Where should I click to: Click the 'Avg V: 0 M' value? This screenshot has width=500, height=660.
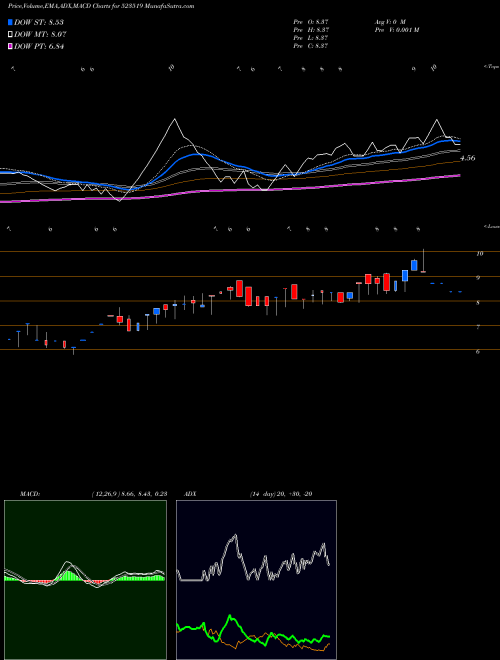[389, 22]
